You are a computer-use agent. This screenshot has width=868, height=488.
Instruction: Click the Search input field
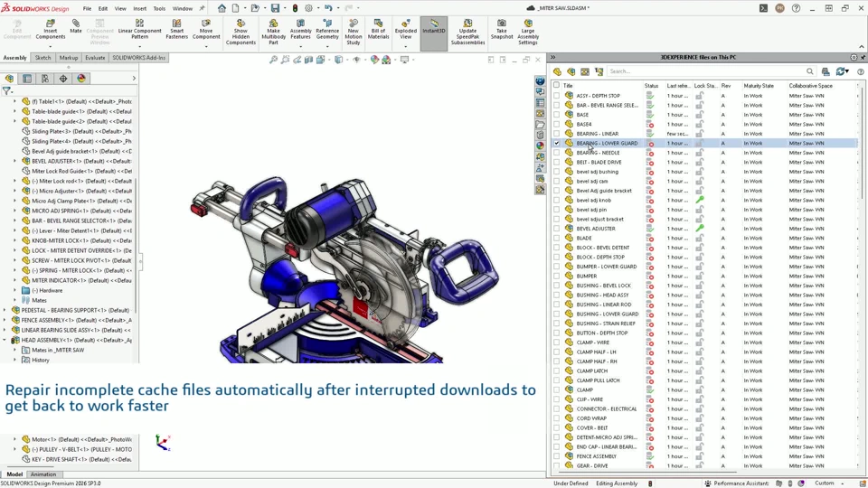pos(706,71)
